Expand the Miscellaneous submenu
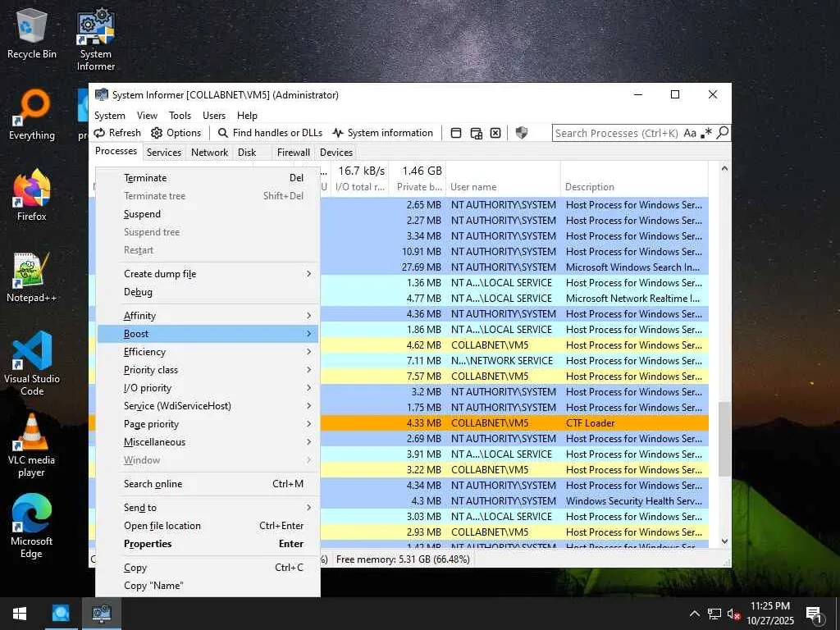 (x=208, y=442)
